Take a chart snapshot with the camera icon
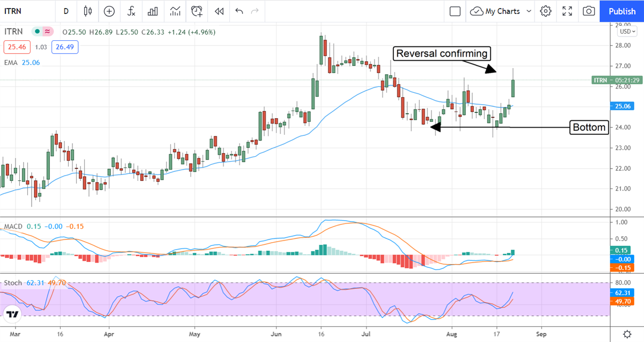 point(589,11)
